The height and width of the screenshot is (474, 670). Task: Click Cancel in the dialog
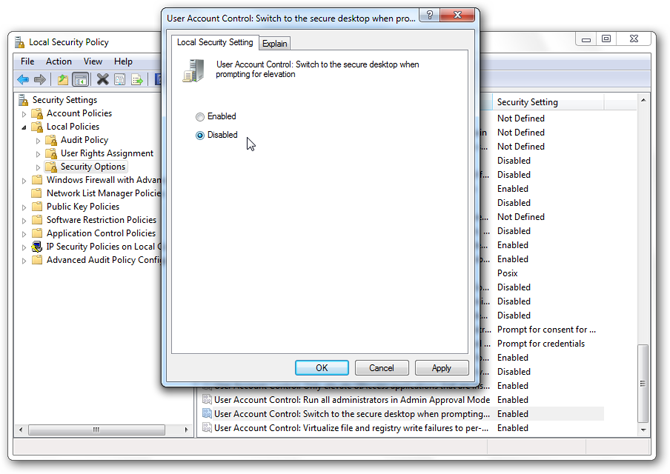point(382,368)
